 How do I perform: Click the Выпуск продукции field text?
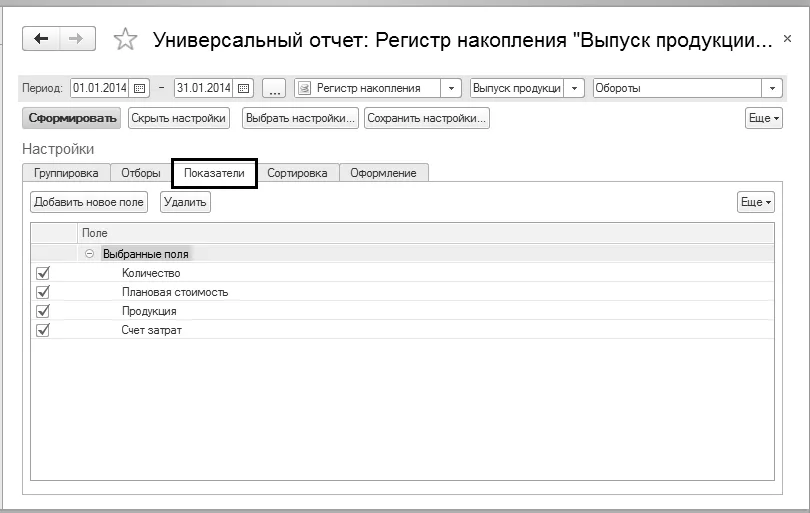pos(517,88)
